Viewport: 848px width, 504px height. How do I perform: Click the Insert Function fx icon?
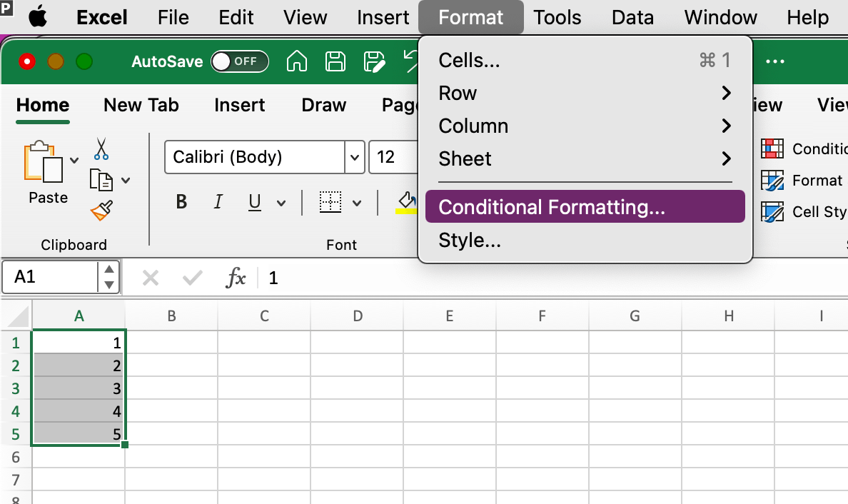click(x=236, y=278)
